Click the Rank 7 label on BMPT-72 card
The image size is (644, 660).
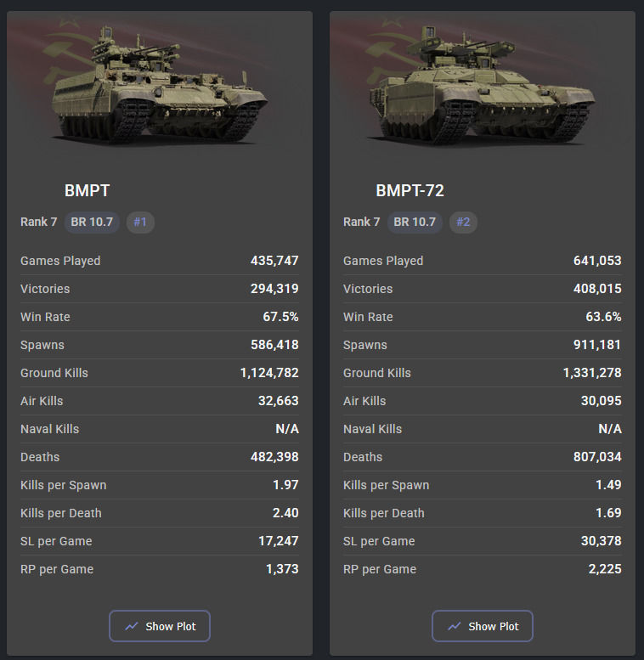362,223
